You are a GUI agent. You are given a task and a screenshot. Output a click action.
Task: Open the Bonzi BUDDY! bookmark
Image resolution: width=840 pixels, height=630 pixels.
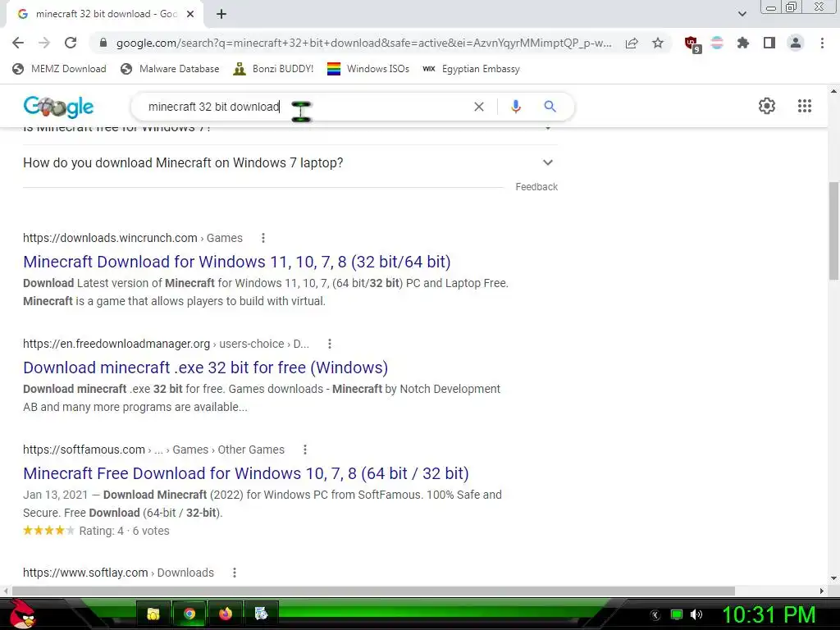[273, 69]
